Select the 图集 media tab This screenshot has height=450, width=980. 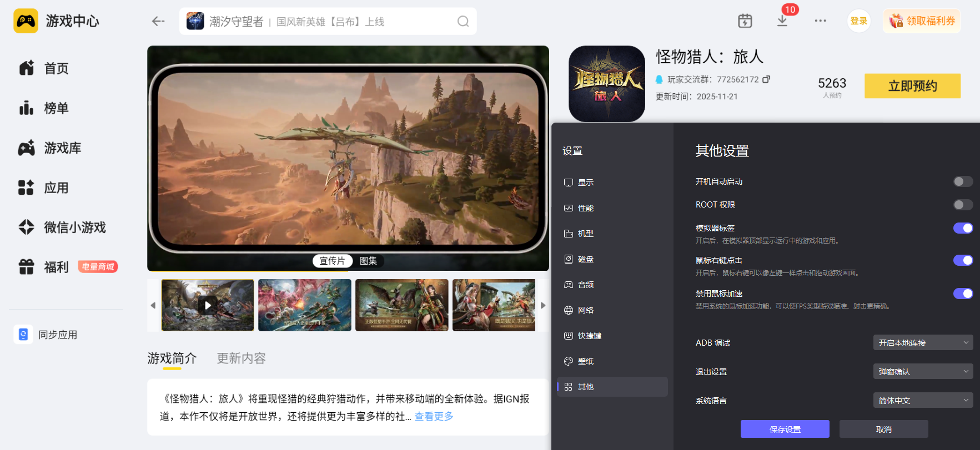point(368,261)
